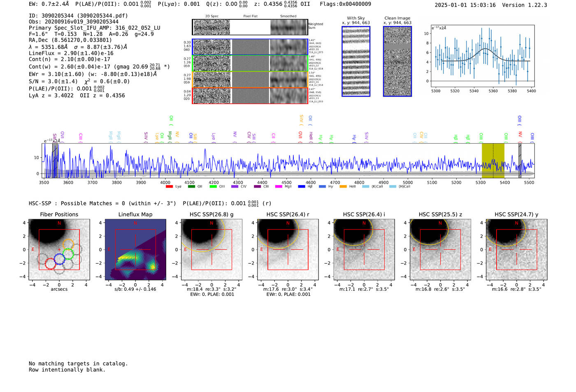
Task: Click the red Lyα legend swatch
Action: coord(169,187)
